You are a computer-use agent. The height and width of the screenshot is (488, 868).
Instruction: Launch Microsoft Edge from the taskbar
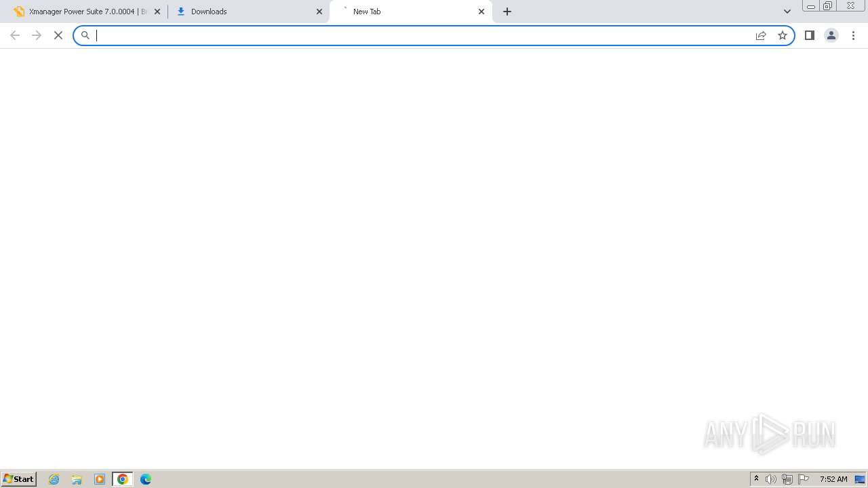(x=146, y=479)
